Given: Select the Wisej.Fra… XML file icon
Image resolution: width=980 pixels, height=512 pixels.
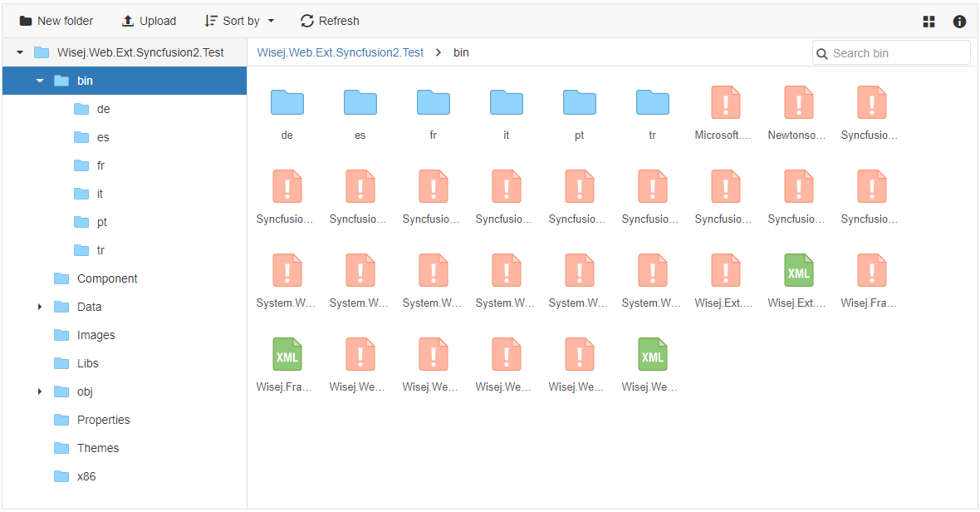Looking at the screenshot, I should (x=287, y=354).
